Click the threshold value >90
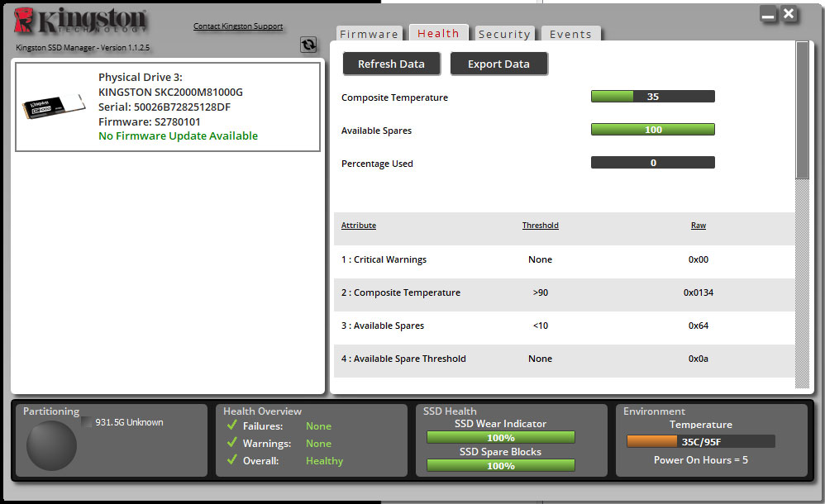The image size is (825, 504). coord(541,292)
